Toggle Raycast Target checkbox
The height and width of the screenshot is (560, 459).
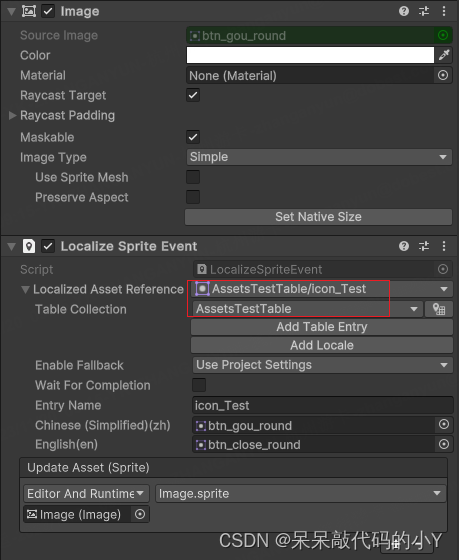click(193, 95)
